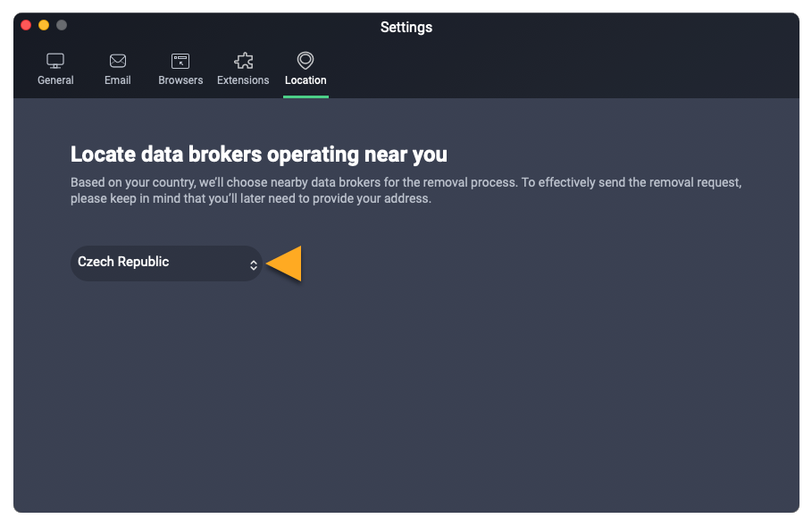Click the Settings window title
The image size is (812, 527).
coord(406,28)
